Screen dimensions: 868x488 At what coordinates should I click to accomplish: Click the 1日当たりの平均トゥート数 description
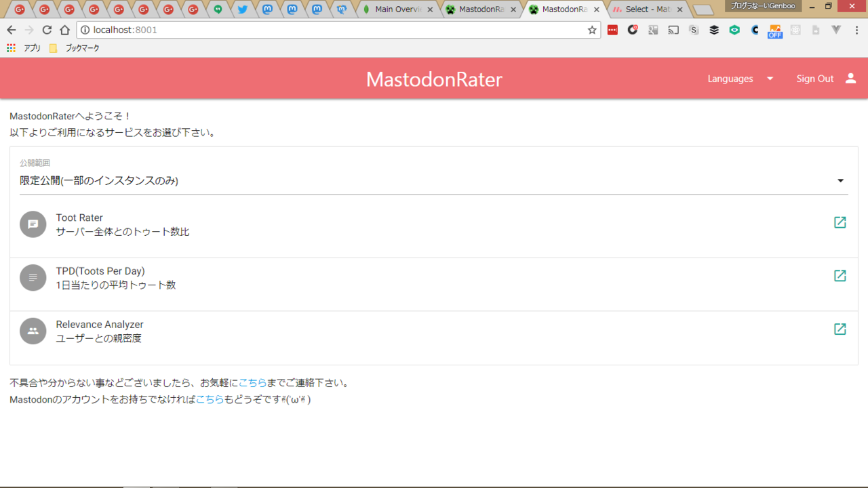click(x=116, y=285)
